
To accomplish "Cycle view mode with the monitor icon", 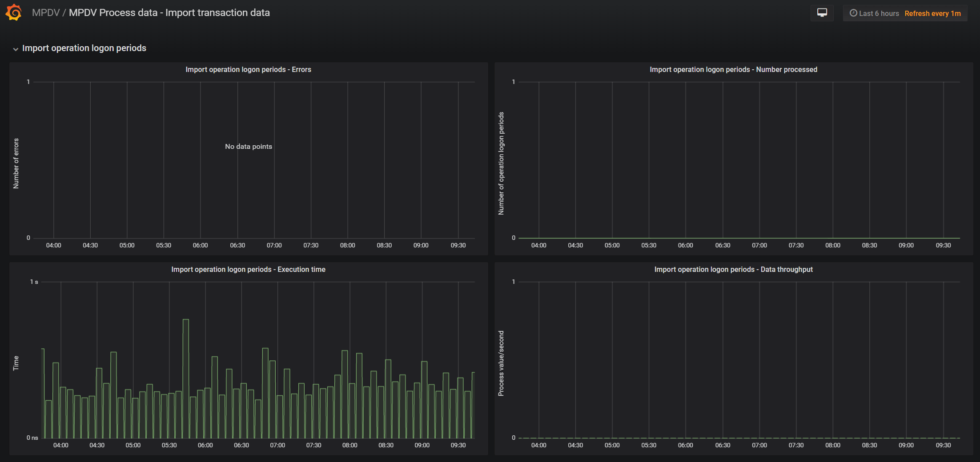I will coord(822,13).
